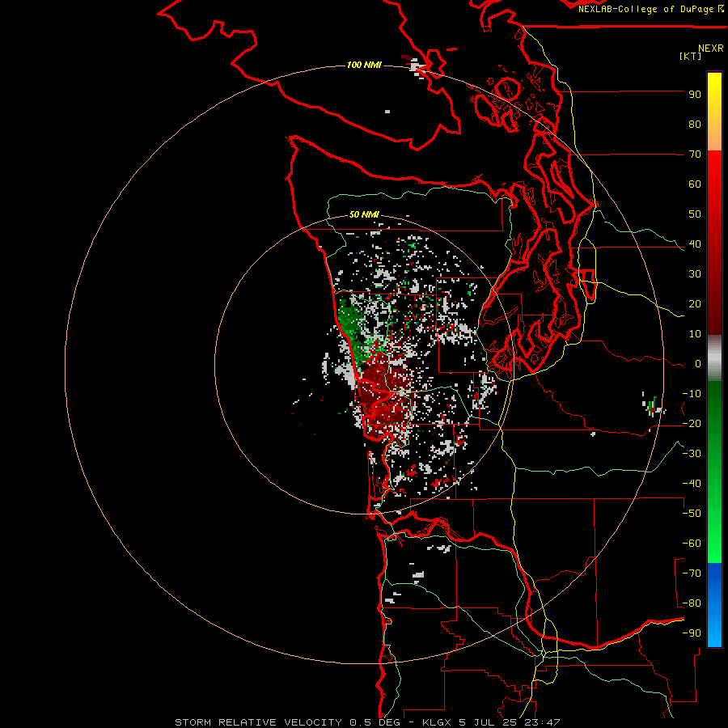Viewport: 728px width, 728px height.
Task: Click the "NEXLAB-College of DuPage" header text
Action: [647, 9]
